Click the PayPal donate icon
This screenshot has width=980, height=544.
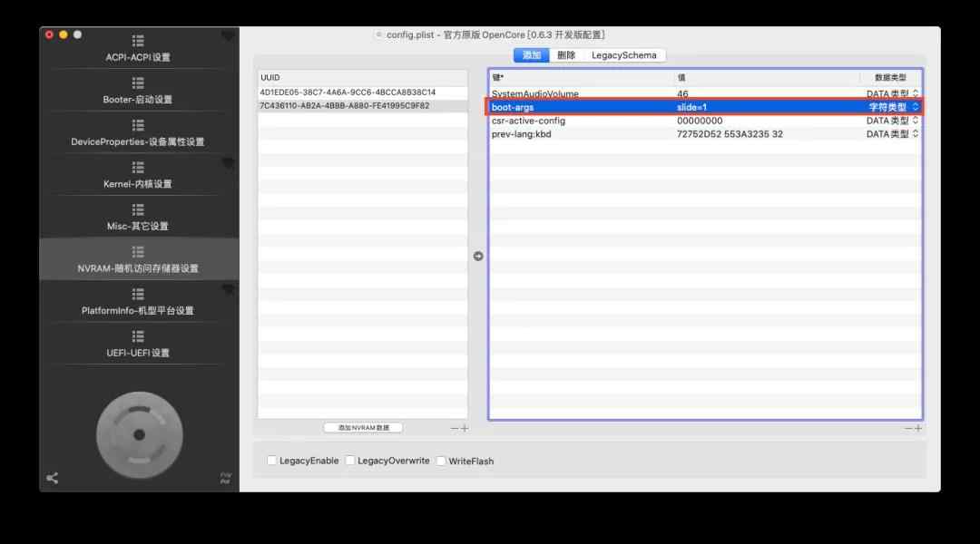(226, 479)
